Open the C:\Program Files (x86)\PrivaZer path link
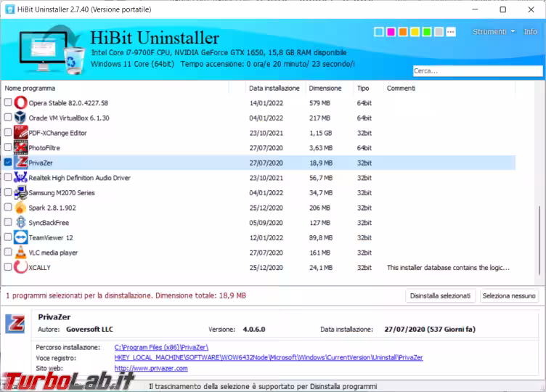This screenshot has height=392, width=546. 161,347
